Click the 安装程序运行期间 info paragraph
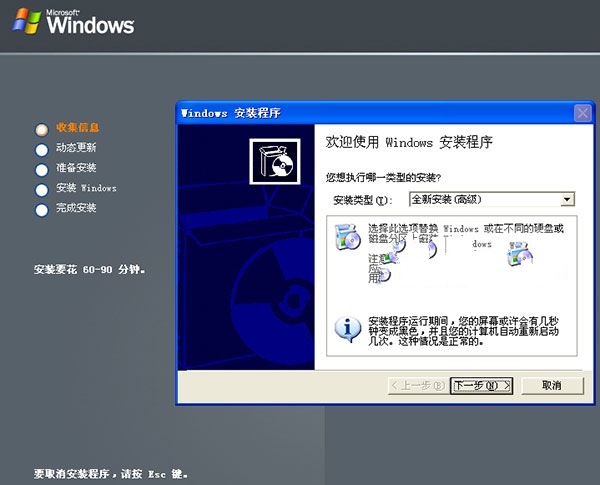 (463, 331)
